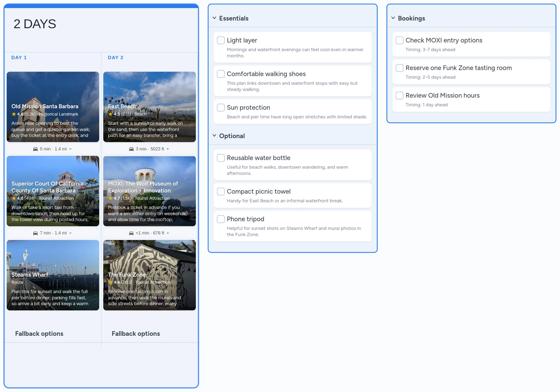Click car icon below East Beach card

pos(131,149)
